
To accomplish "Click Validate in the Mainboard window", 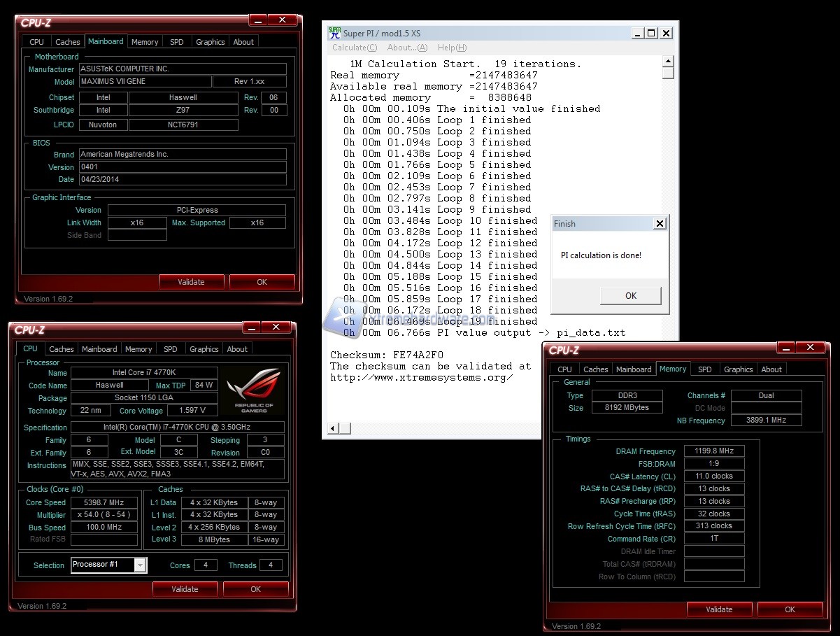I will pyautogui.click(x=191, y=282).
